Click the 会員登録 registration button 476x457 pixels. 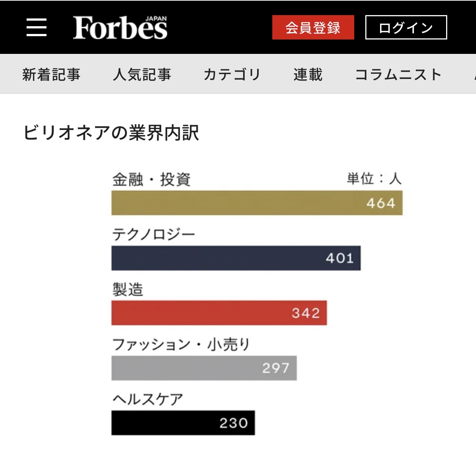point(313,27)
